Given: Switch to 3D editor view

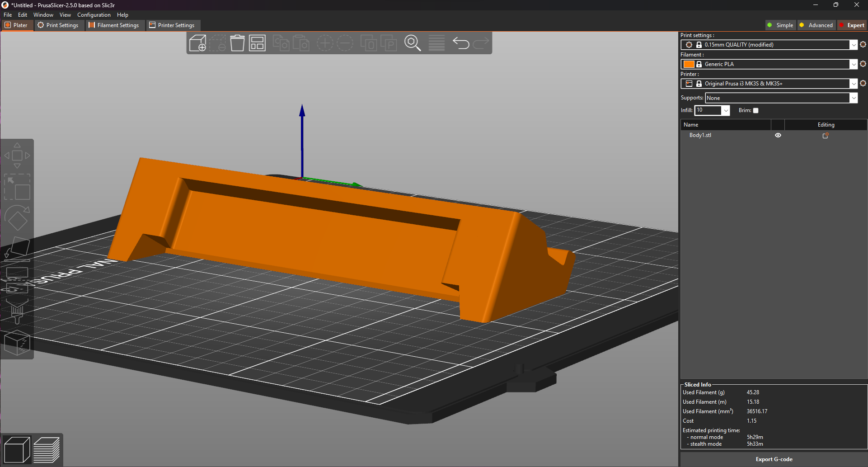Looking at the screenshot, I should [x=17, y=450].
